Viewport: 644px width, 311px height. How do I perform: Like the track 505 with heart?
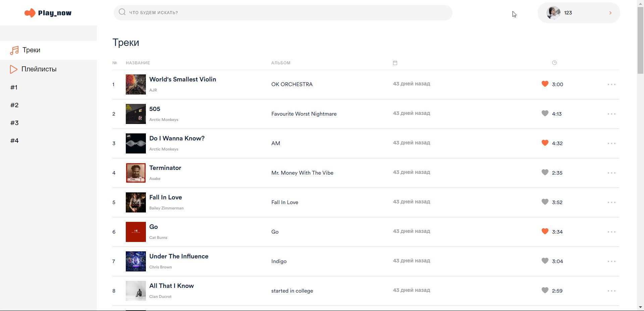pyautogui.click(x=545, y=113)
